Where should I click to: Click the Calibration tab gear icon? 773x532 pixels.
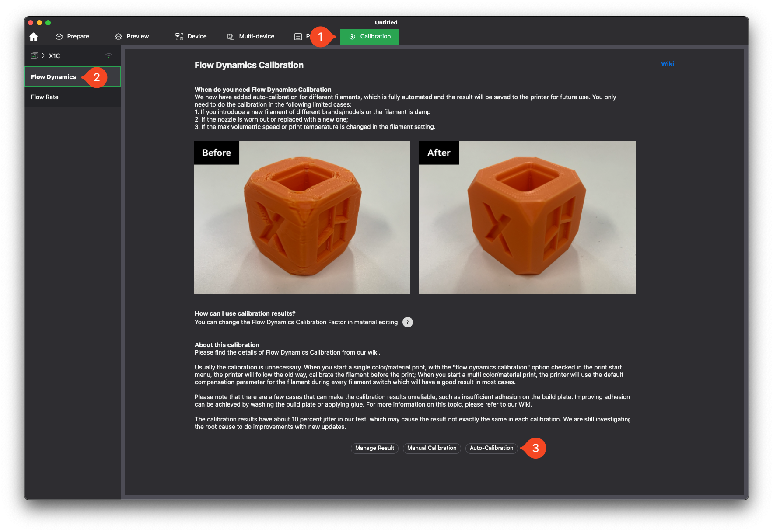tap(352, 37)
